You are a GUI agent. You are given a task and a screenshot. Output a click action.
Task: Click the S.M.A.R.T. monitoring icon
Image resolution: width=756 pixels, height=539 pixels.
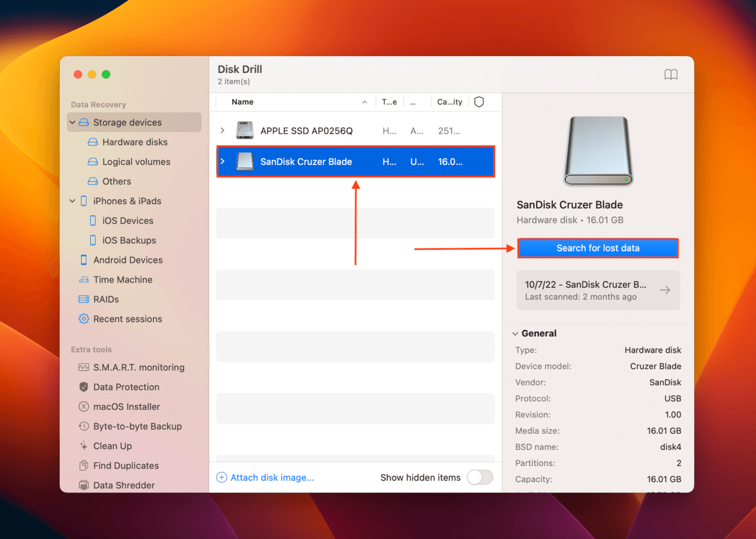pos(84,367)
